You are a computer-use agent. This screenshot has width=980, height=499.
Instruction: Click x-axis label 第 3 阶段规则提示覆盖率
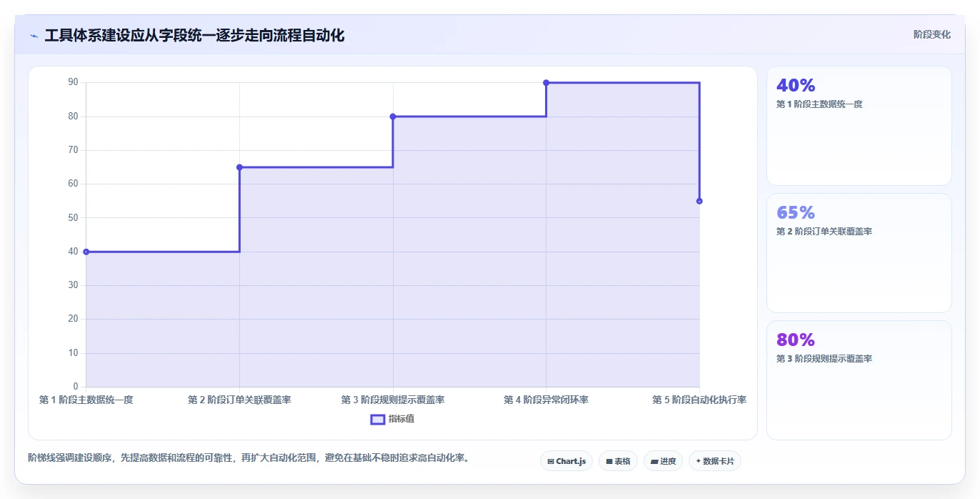click(x=393, y=400)
